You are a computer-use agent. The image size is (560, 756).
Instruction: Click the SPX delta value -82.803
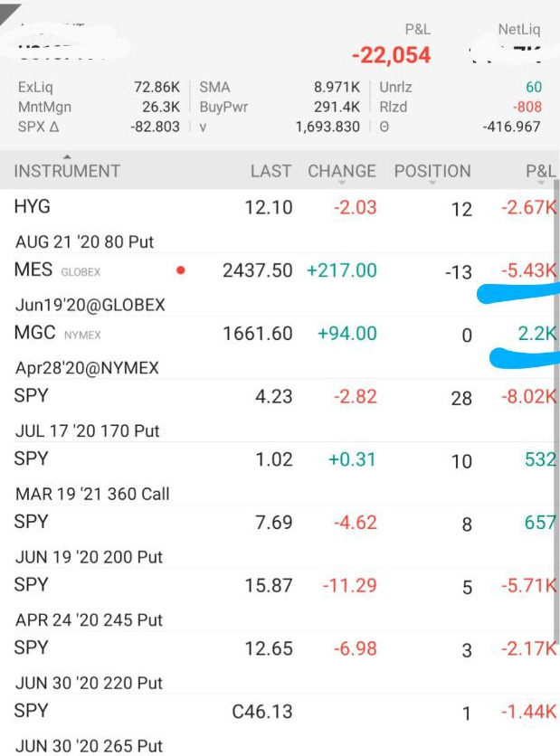[x=155, y=127]
